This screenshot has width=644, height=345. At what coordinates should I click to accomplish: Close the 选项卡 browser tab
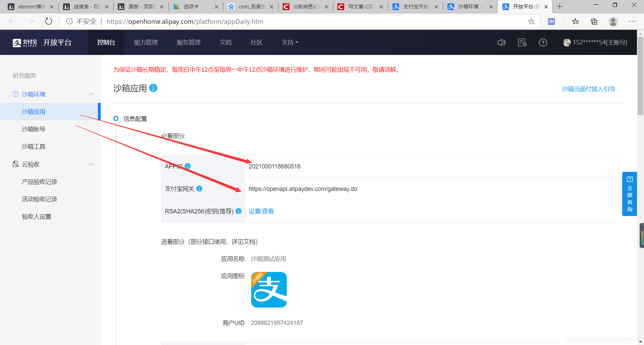pos(216,7)
